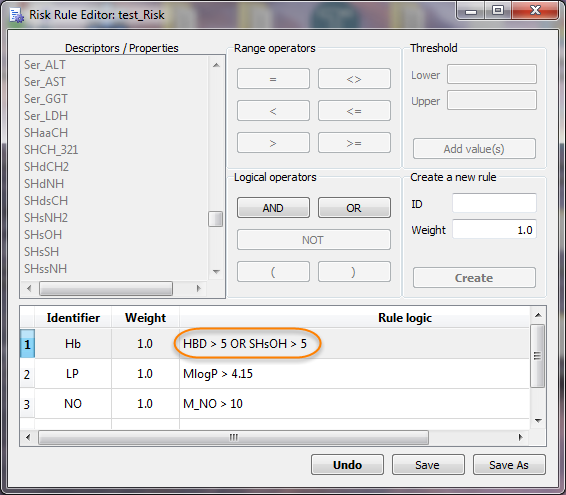Select Ser_GGT in the descriptors list

(45, 99)
